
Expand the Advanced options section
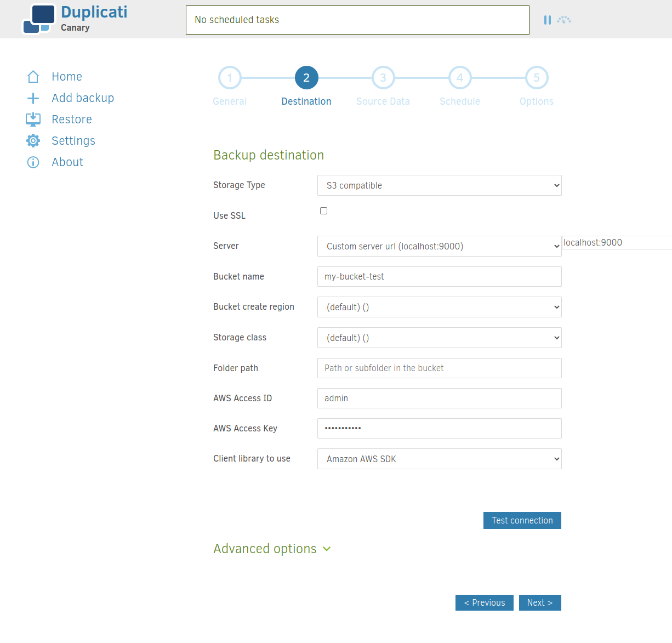(x=272, y=548)
